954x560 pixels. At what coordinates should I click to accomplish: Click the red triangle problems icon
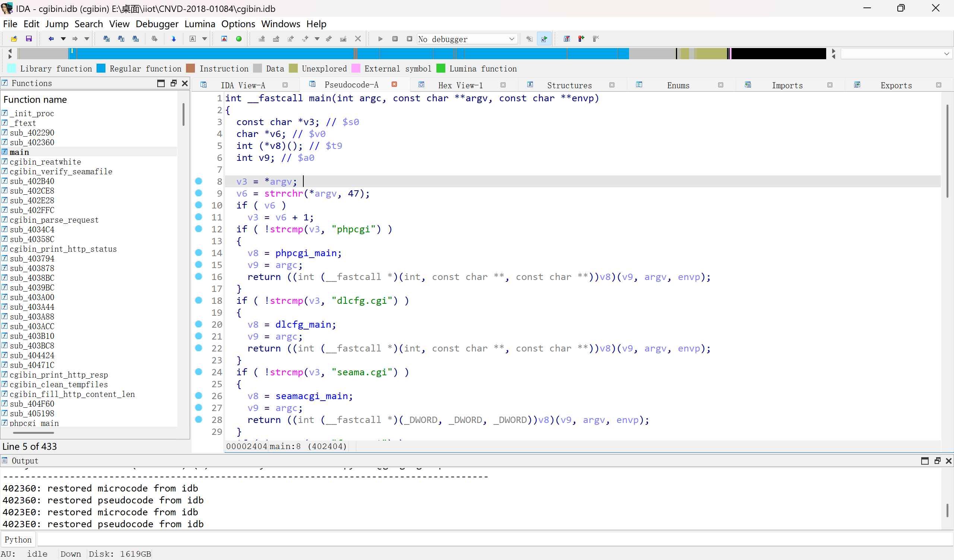(224, 39)
